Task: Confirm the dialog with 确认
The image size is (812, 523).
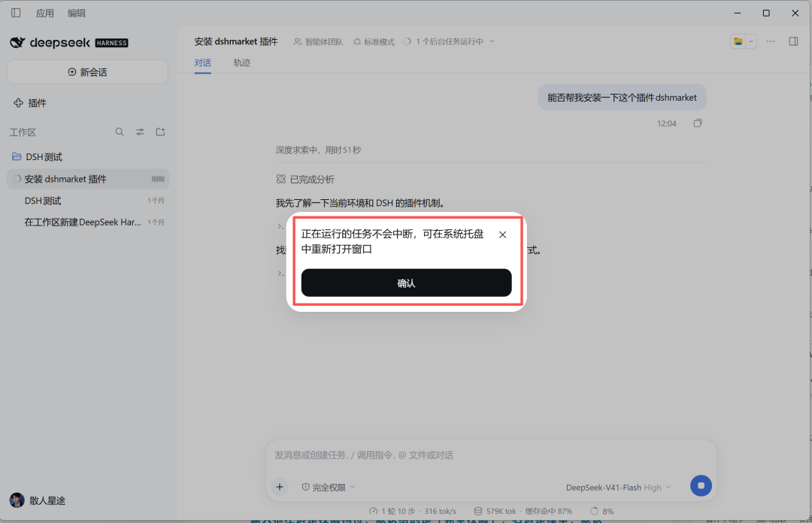Action: [407, 283]
